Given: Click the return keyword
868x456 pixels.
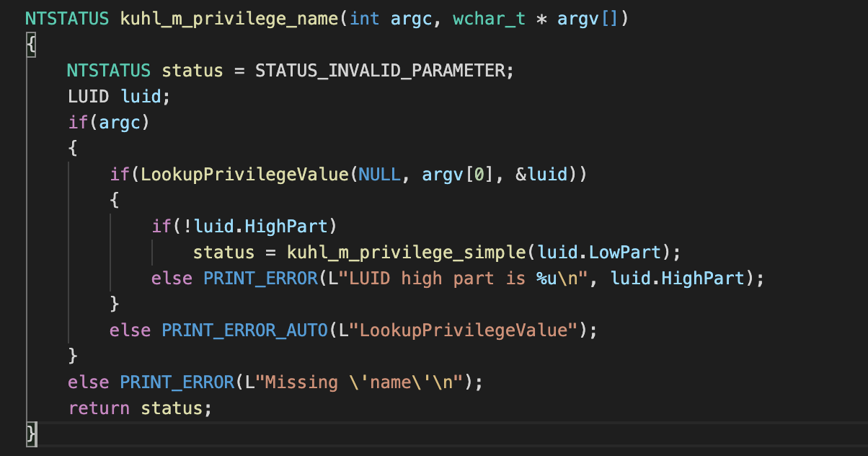Looking at the screenshot, I should (x=99, y=408).
